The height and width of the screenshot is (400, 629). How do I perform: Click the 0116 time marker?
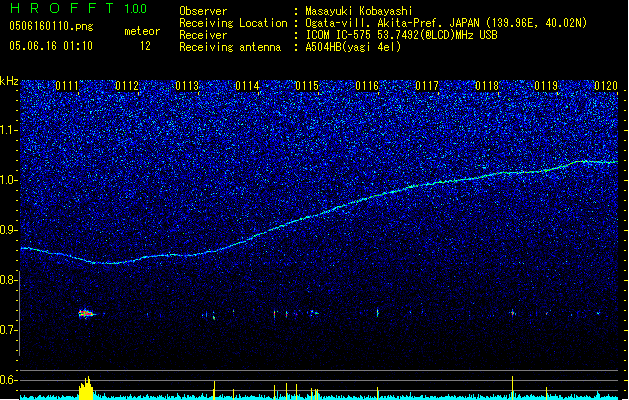tap(367, 86)
